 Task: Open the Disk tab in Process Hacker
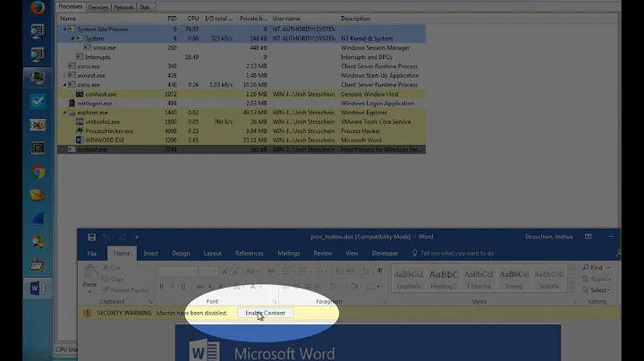[145, 7]
